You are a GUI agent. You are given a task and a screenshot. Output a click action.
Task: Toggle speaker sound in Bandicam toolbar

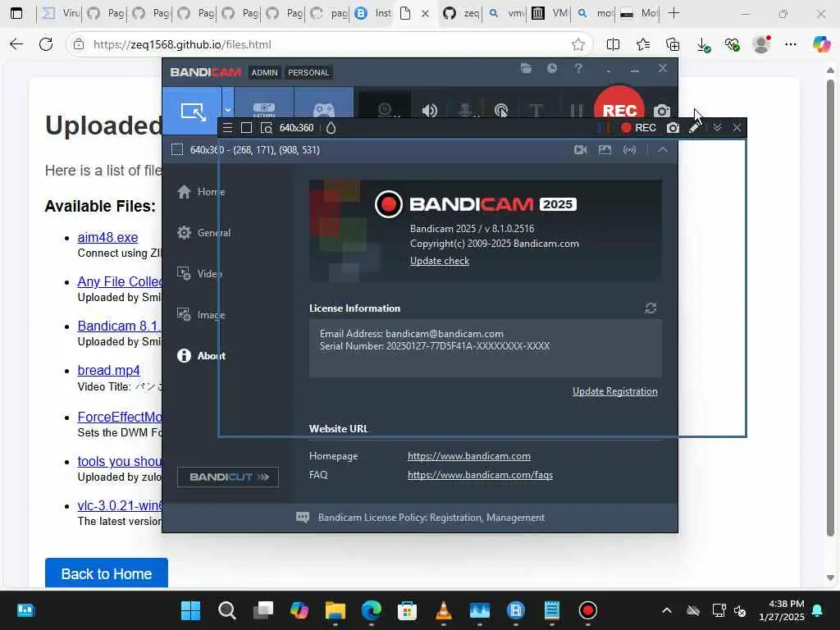point(429,111)
